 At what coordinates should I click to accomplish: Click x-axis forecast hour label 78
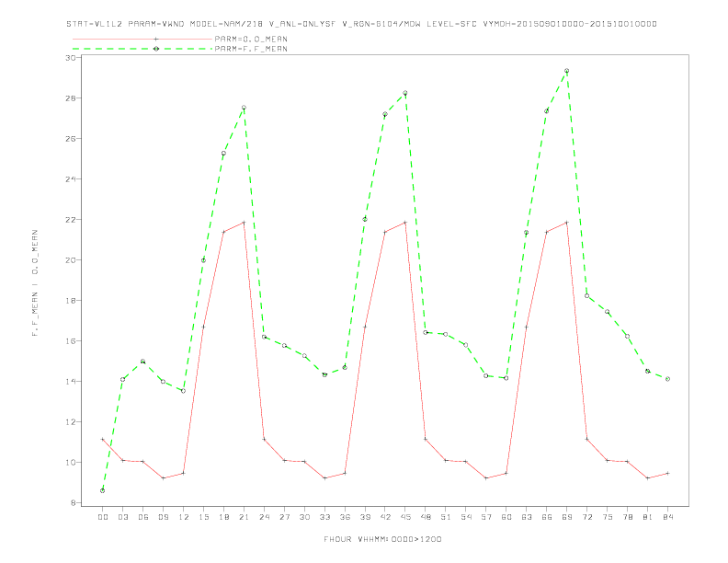point(628,517)
